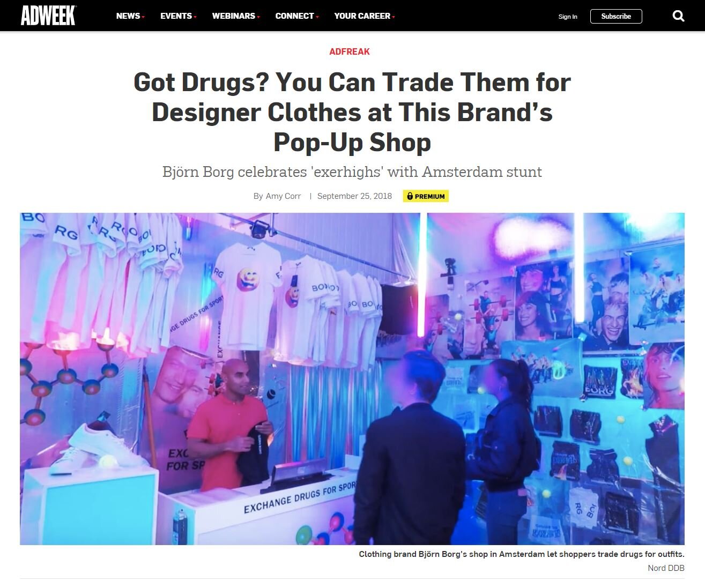Screen dimensions: 705x588
Task: Open the ADFREAK section link
Action: pyautogui.click(x=350, y=51)
